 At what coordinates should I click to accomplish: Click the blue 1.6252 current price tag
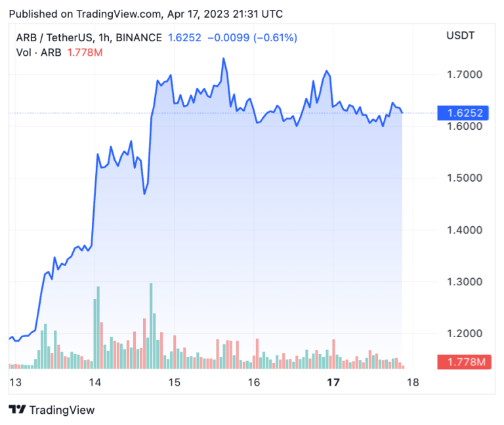point(465,113)
